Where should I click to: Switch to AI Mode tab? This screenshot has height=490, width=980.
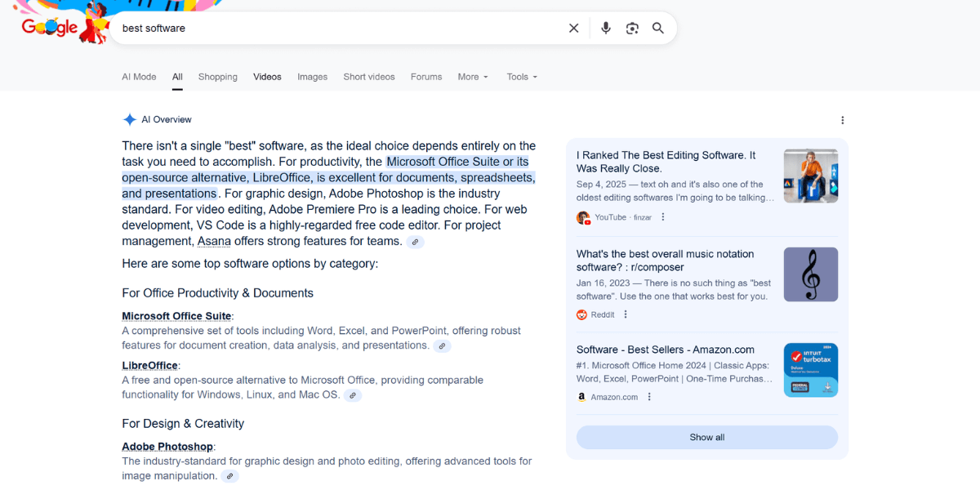[x=139, y=77]
